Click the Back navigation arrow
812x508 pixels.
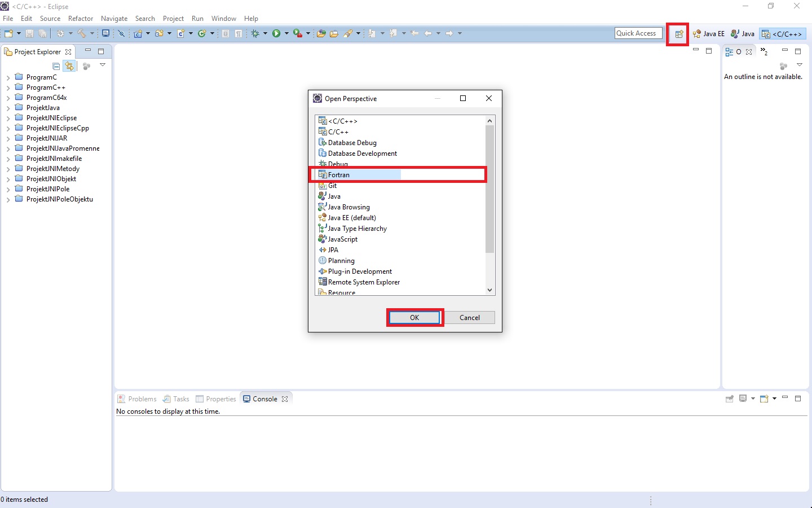click(427, 33)
